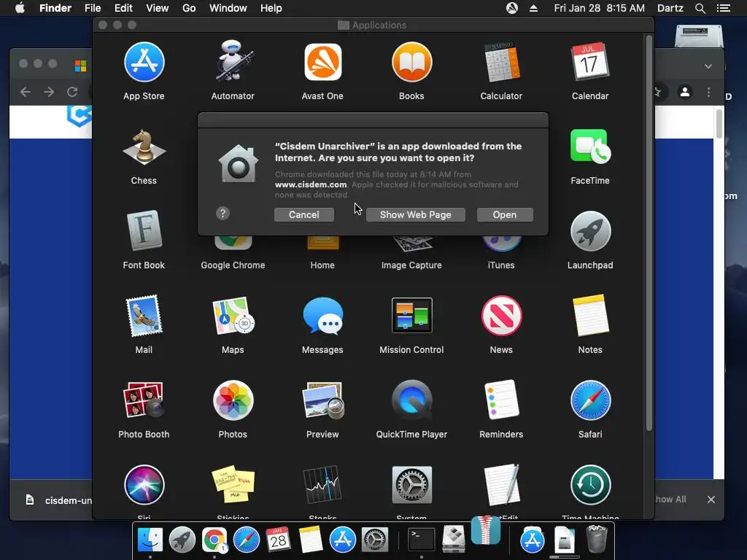747x560 pixels.
Task: Select the Avast One app
Action: pos(322,63)
